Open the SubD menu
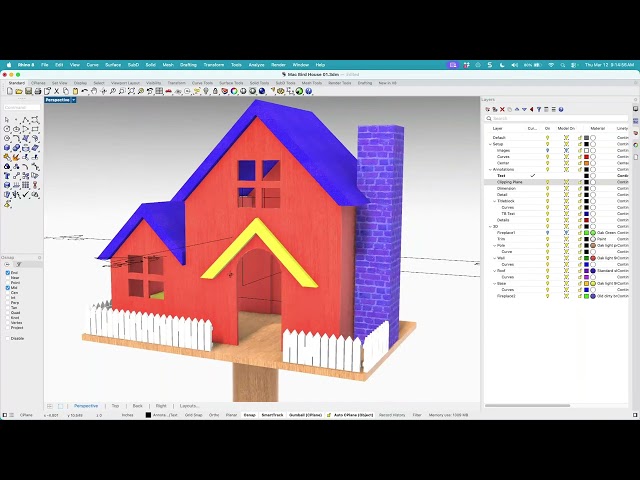640x480 pixels. (x=133, y=65)
